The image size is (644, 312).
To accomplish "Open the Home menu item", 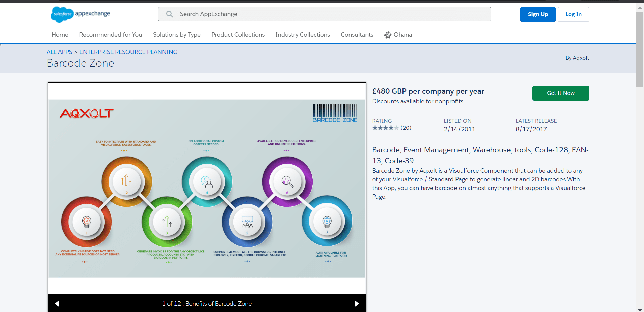I will [x=60, y=35].
